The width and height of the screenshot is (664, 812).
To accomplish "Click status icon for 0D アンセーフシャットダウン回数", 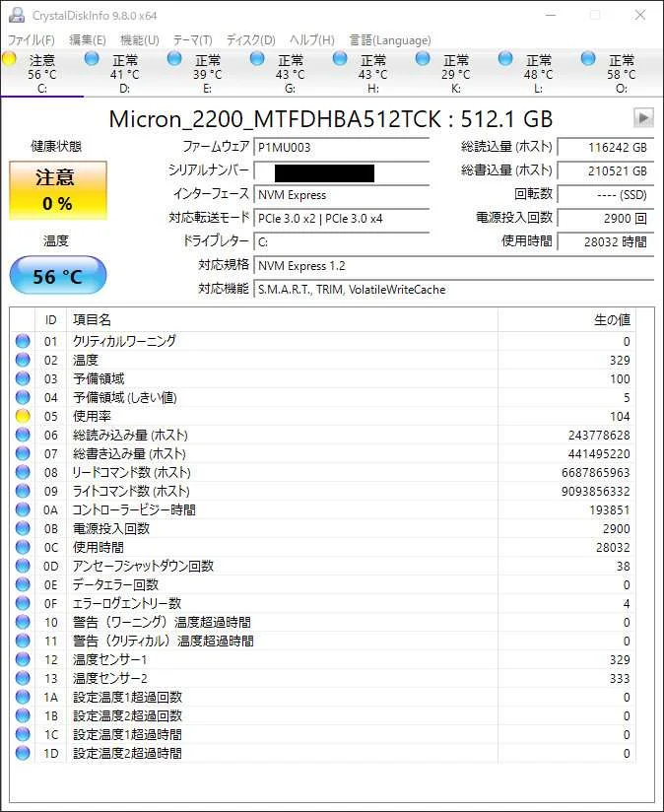I will [x=23, y=566].
